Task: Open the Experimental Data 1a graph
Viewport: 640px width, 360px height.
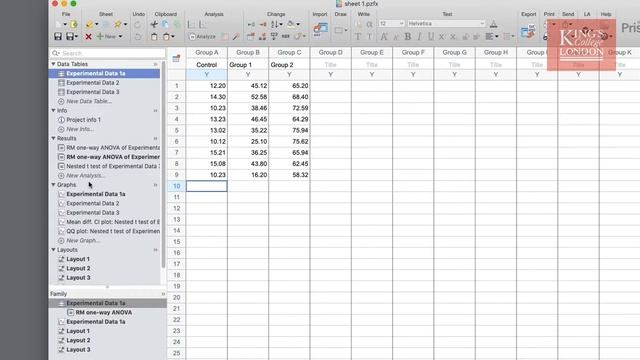Action: [x=96, y=194]
